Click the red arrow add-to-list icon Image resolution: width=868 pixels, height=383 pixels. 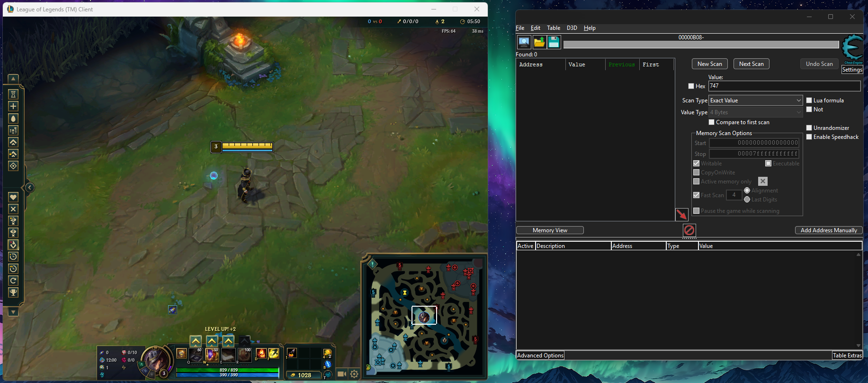[681, 214]
